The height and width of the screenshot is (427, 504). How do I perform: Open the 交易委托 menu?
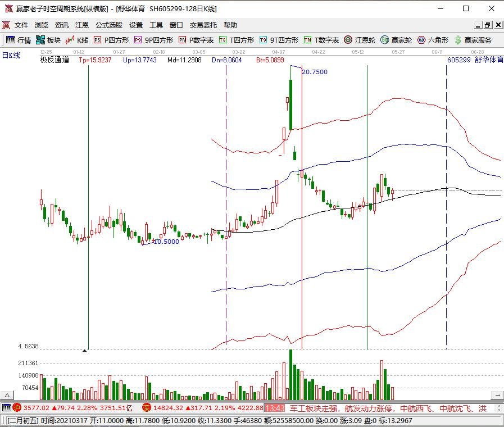(x=203, y=25)
